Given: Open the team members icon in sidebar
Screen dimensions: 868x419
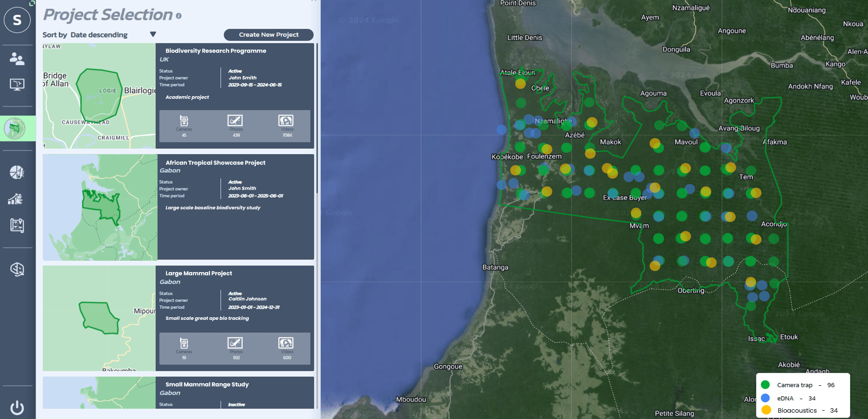Looking at the screenshot, I should pos(18,59).
